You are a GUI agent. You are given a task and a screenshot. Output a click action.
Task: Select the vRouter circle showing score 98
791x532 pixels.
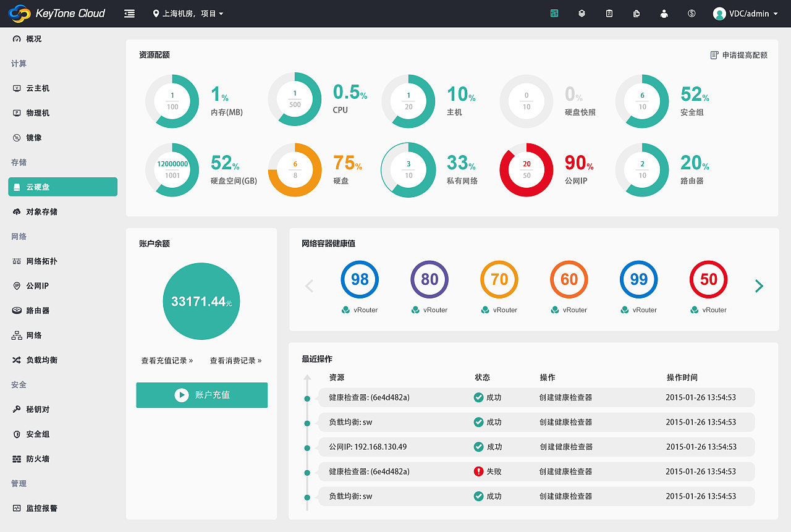tap(360, 279)
